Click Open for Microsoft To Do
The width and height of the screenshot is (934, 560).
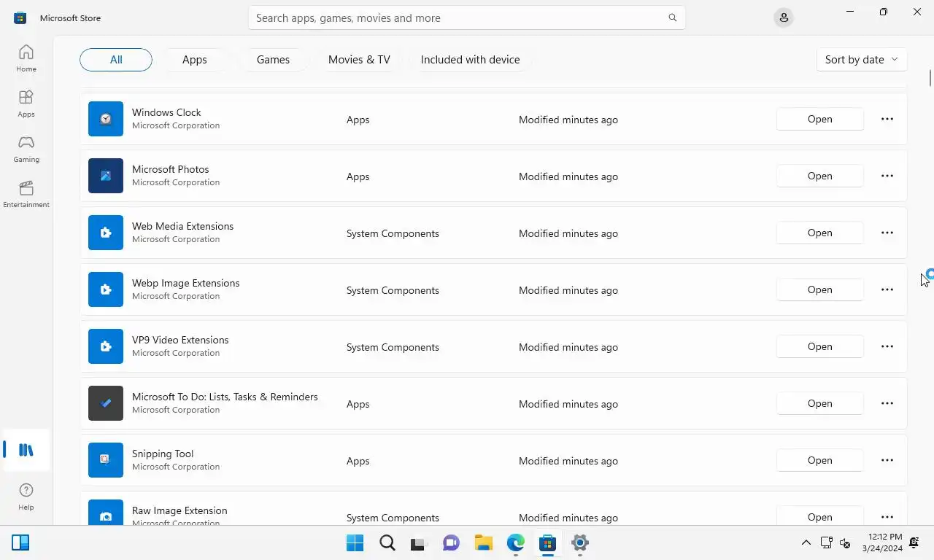tap(820, 403)
